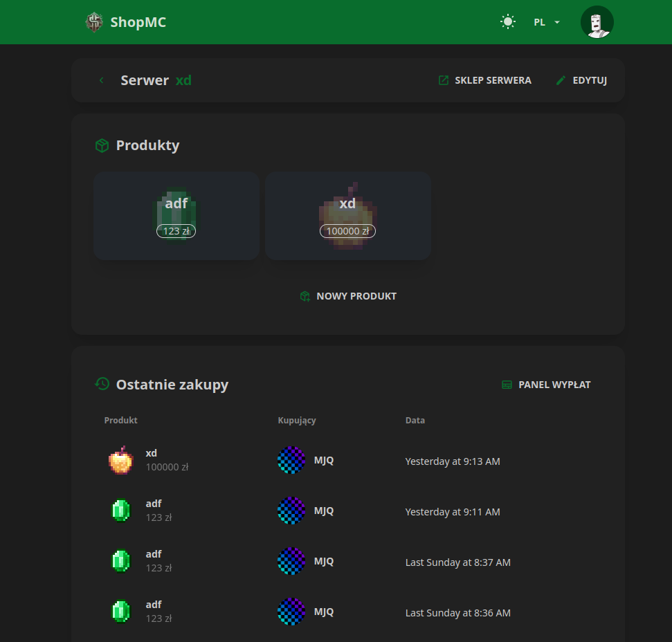672x642 pixels.
Task: Click the 100000 zł price badge
Action: [347, 231]
